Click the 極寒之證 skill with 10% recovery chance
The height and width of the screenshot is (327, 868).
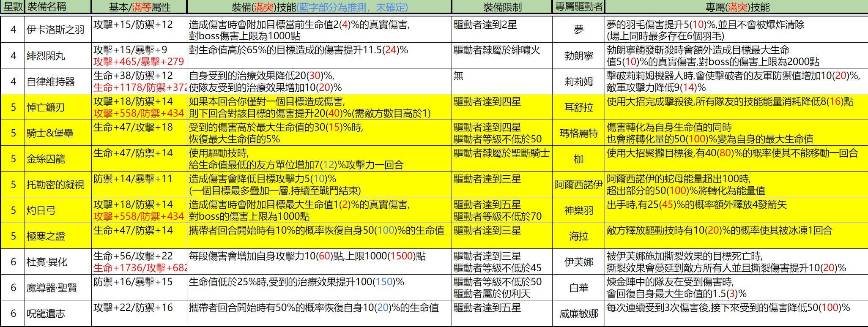319,236
